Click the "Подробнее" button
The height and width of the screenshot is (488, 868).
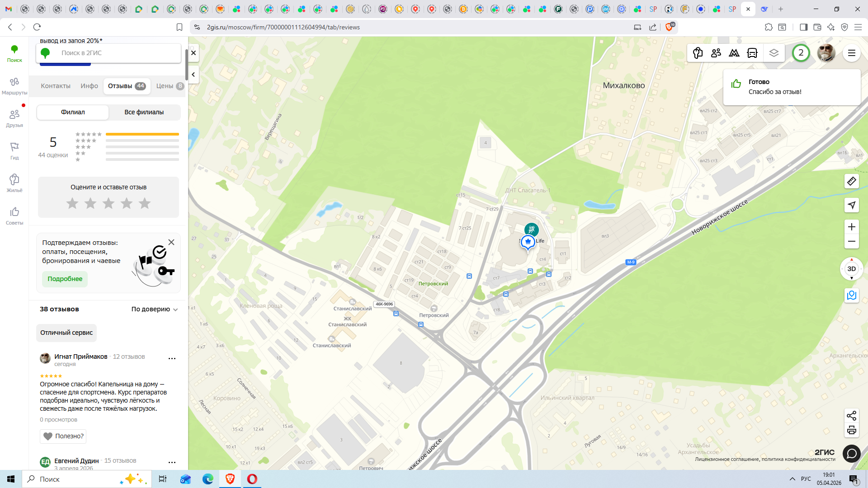[65, 279]
